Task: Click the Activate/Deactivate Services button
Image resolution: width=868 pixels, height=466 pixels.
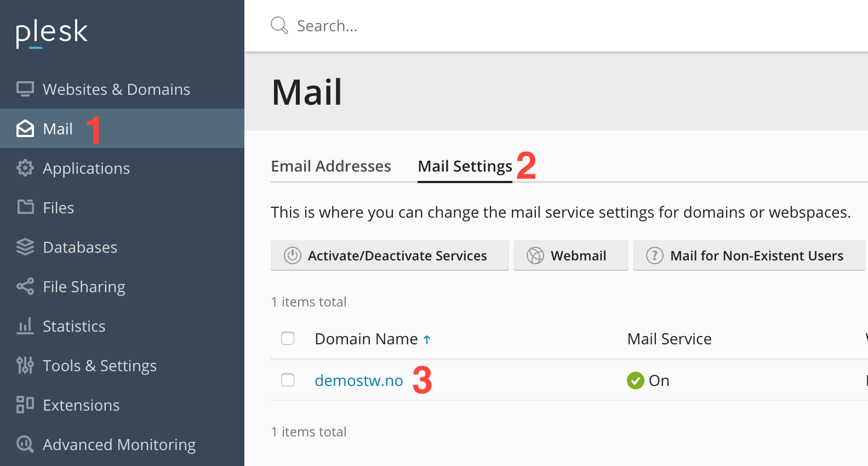Action: click(x=390, y=255)
